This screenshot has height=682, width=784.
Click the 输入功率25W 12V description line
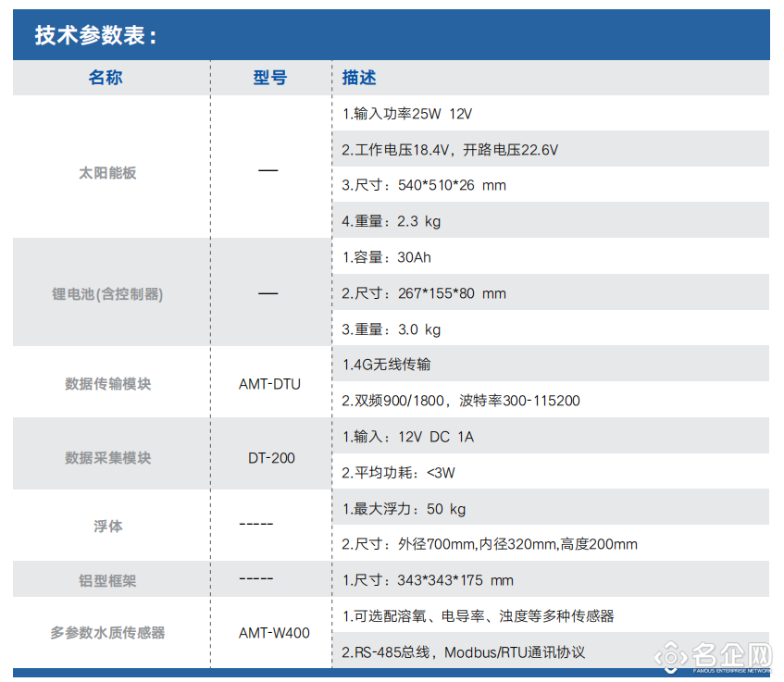407,114
